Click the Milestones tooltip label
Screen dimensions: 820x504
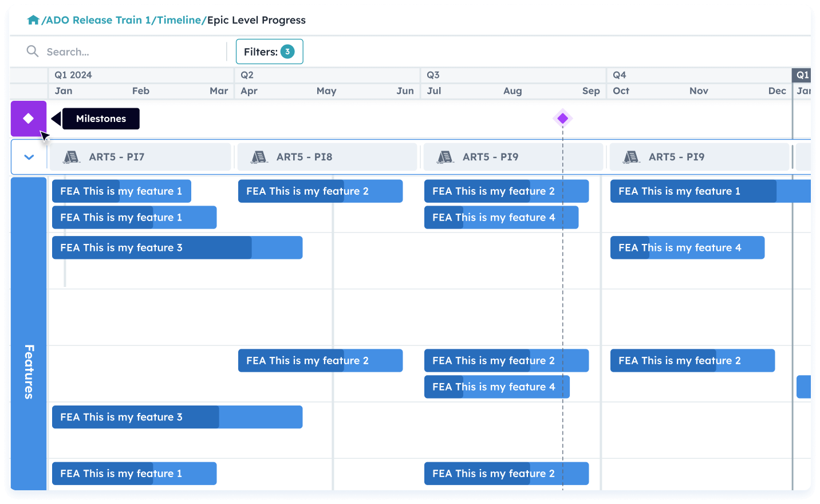coord(101,119)
